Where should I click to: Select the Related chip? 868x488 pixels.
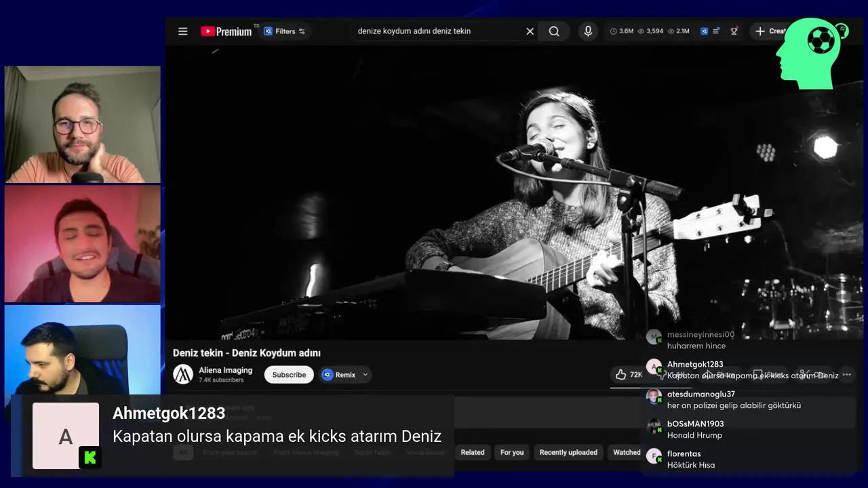coord(473,452)
